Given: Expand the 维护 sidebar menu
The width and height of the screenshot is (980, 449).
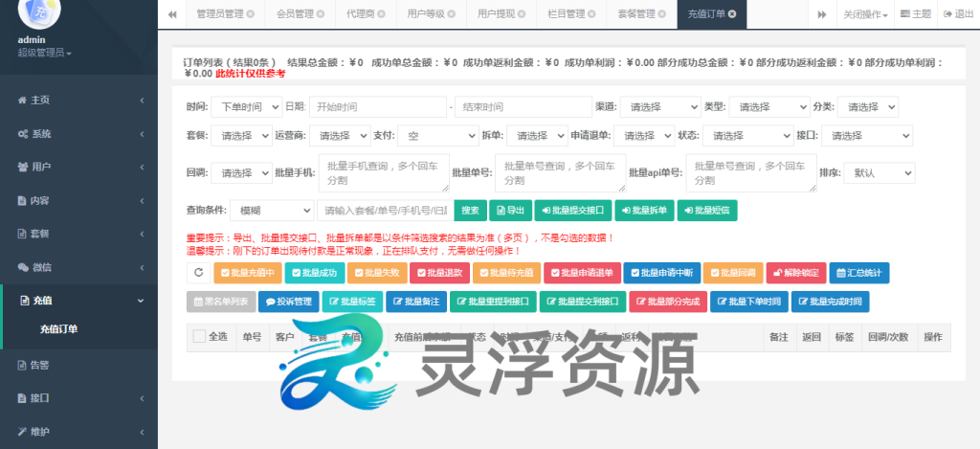Looking at the screenshot, I should click(x=78, y=432).
